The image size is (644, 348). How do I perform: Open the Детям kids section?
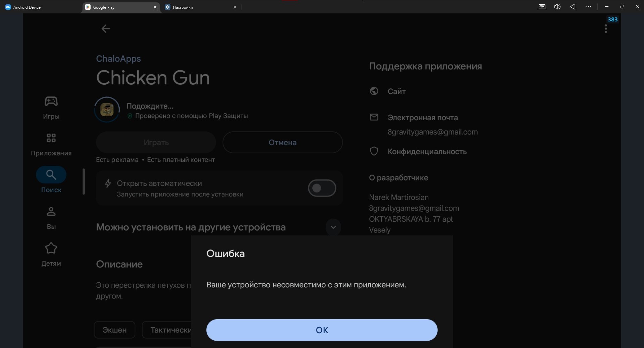pyautogui.click(x=51, y=255)
